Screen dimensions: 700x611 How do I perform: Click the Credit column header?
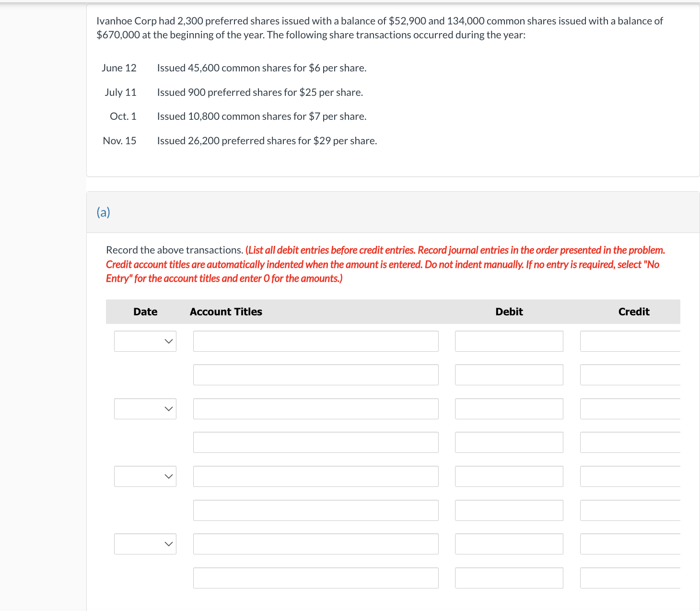click(634, 312)
